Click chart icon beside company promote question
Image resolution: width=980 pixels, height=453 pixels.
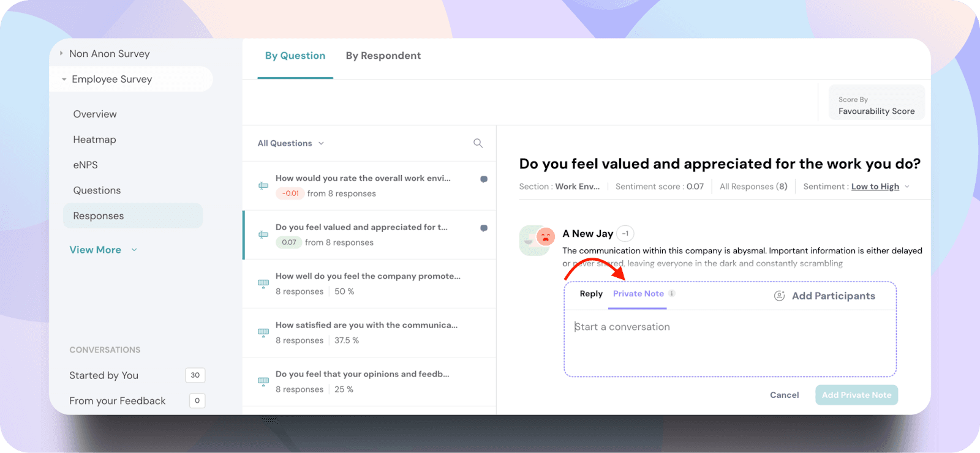263,283
